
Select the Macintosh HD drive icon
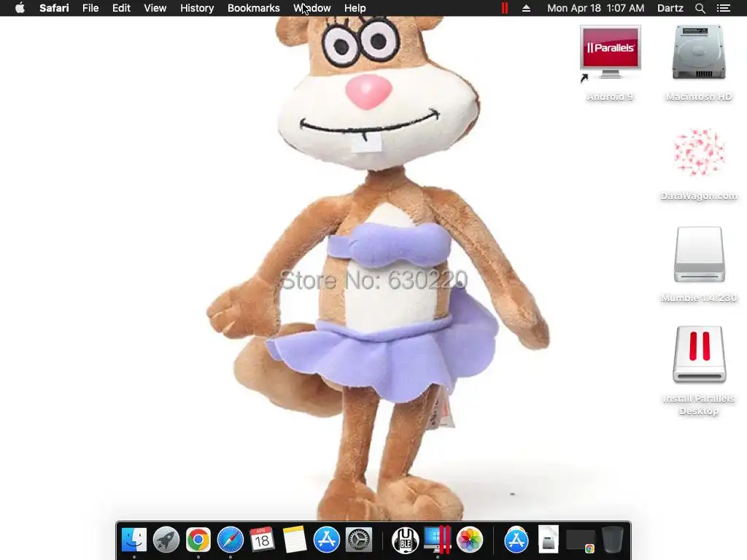[x=699, y=53]
